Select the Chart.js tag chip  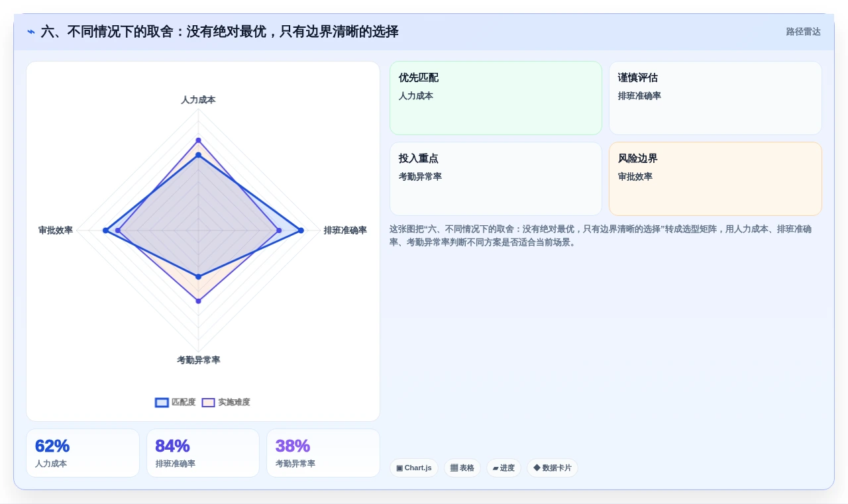tap(414, 468)
